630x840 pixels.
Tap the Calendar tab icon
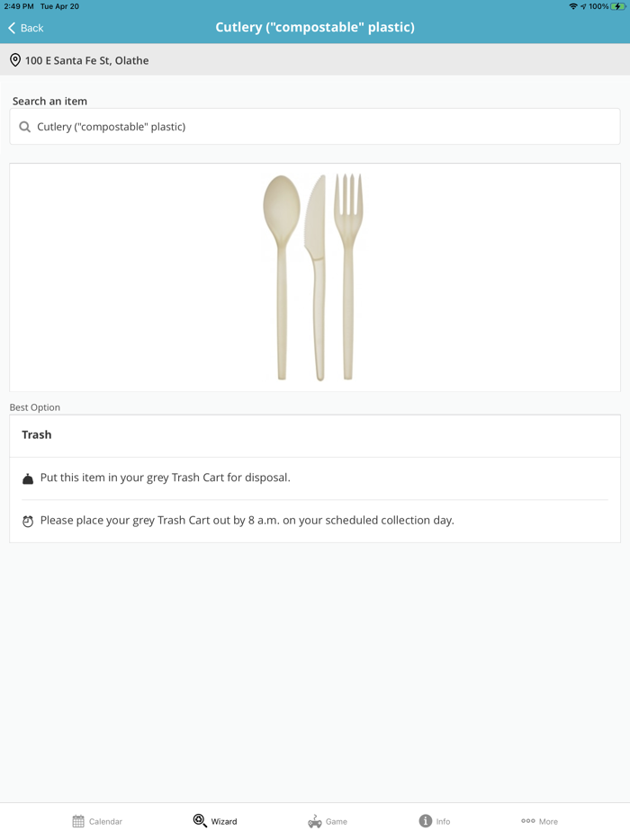pyautogui.click(x=78, y=821)
